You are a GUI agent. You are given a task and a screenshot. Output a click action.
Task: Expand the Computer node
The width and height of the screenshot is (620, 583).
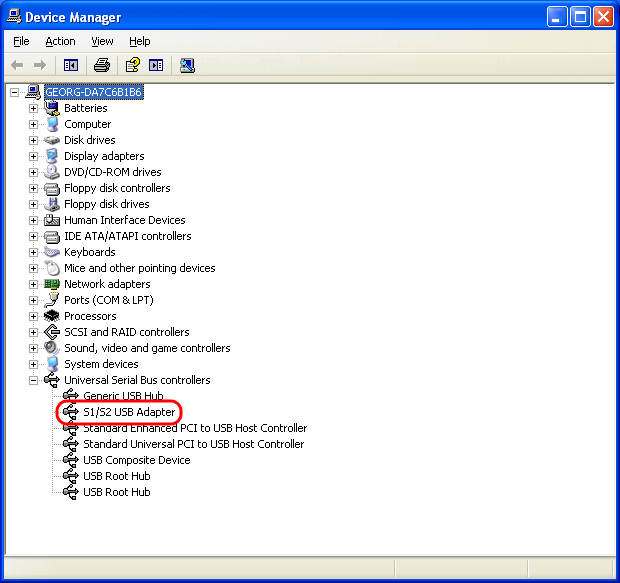point(33,125)
